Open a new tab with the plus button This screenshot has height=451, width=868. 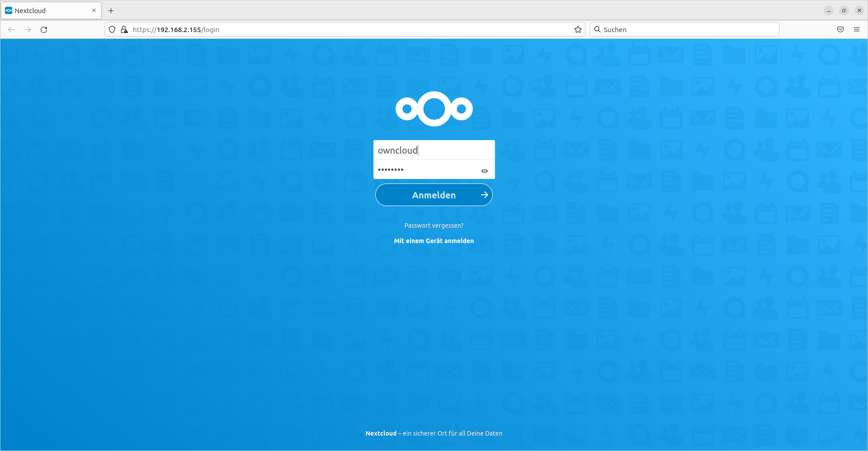111,10
